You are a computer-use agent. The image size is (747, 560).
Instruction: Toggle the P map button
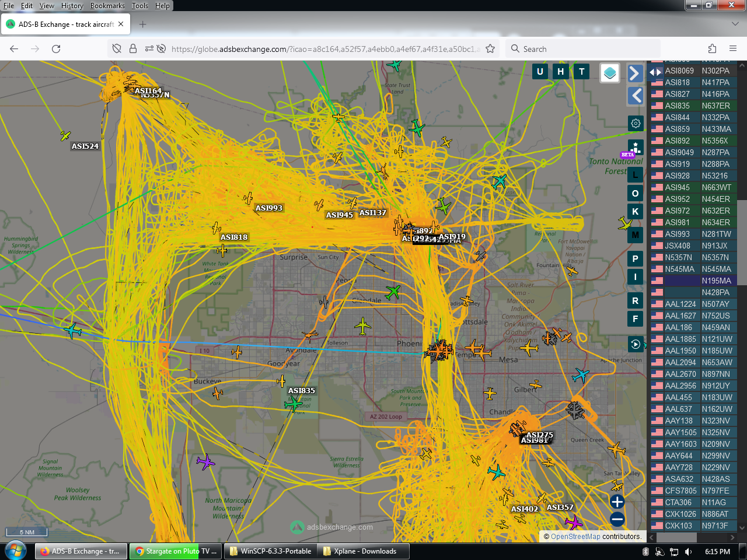click(x=636, y=258)
